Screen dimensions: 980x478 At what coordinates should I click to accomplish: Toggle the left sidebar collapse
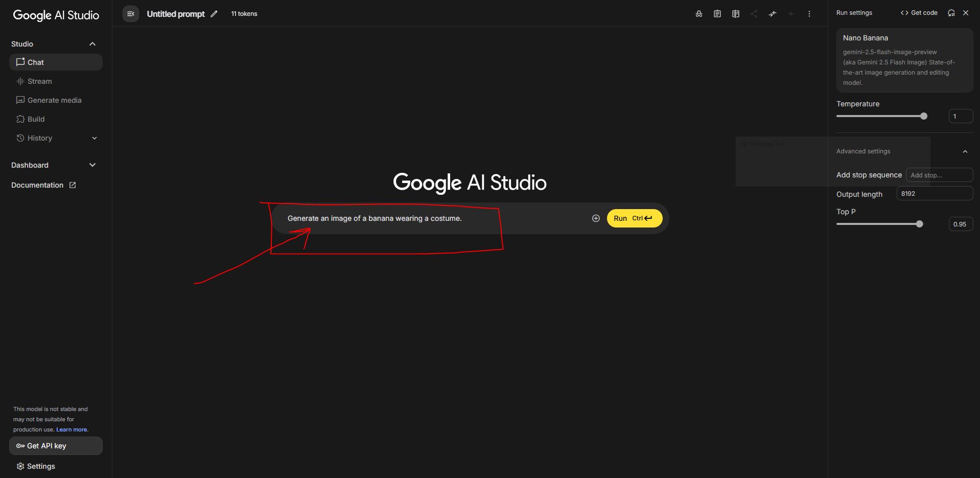pos(131,14)
